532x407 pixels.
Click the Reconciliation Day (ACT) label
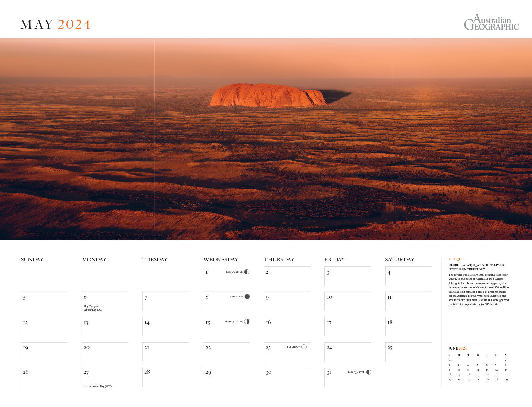click(x=98, y=386)
